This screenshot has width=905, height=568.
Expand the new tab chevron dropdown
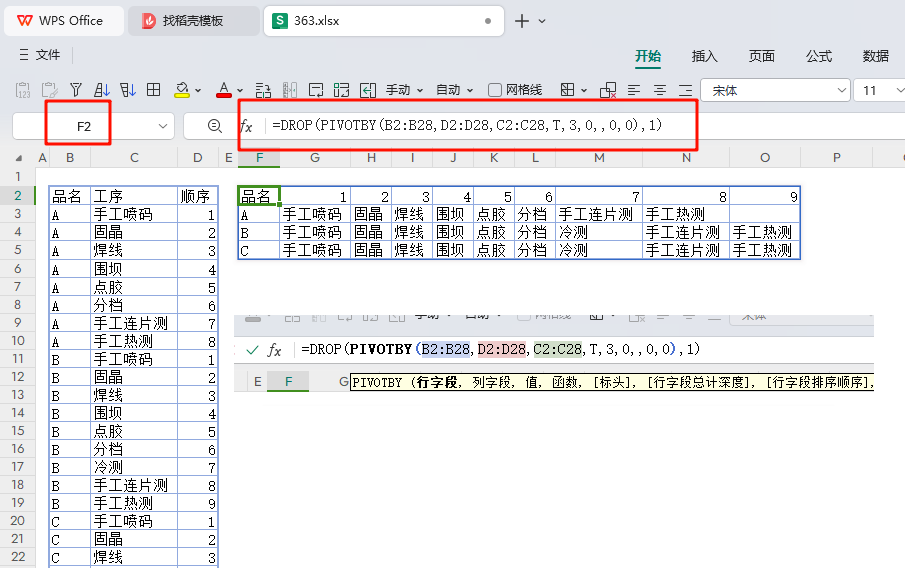coord(542,21)
